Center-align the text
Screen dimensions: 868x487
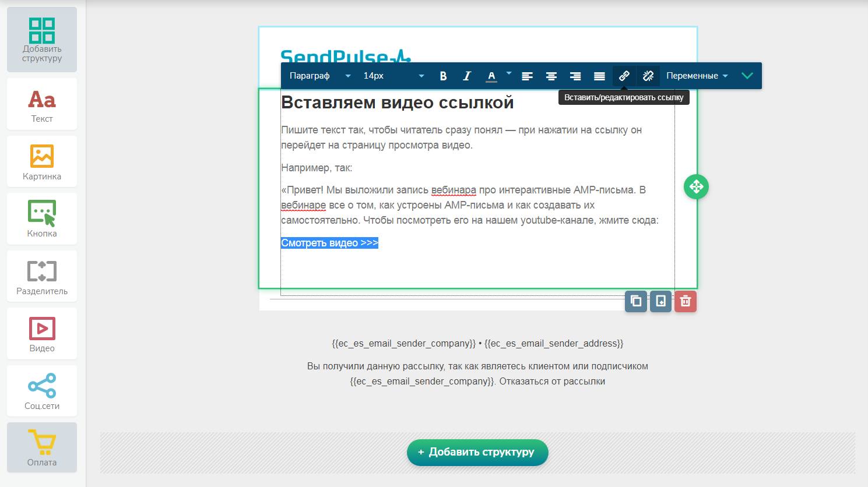click(x=551, y=76)
